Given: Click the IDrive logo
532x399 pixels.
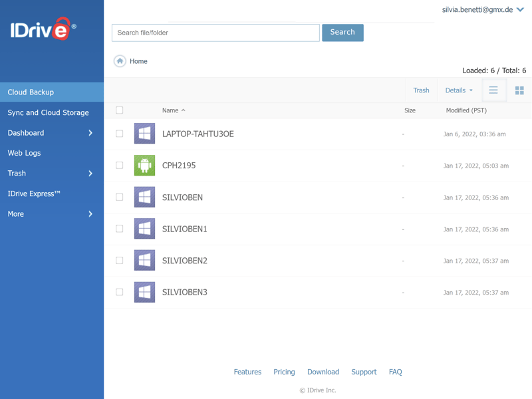Looking at the screenshot, I should pyautogui.click(x=43, y=29).
